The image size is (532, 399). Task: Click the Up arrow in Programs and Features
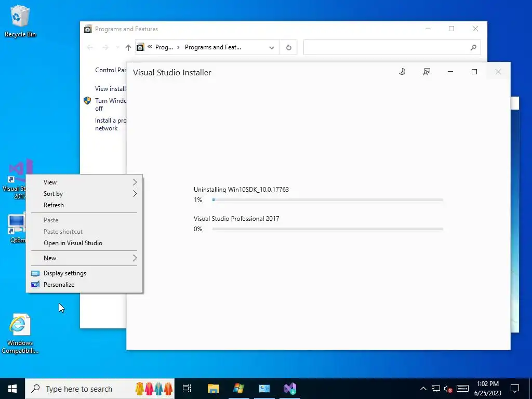(128, 47)
